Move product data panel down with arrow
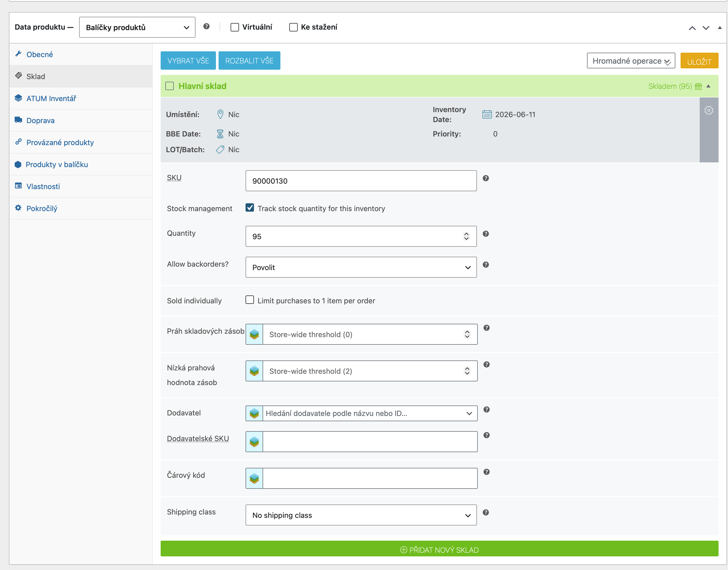Image resolution: width=728 pixels, height=570 pixels. 706,28
